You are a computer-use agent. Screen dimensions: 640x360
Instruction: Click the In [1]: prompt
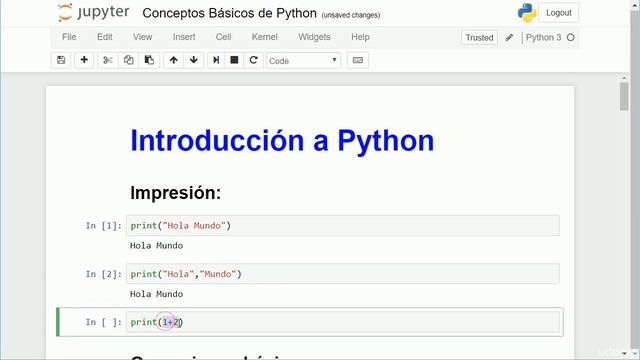coord(103,226)
